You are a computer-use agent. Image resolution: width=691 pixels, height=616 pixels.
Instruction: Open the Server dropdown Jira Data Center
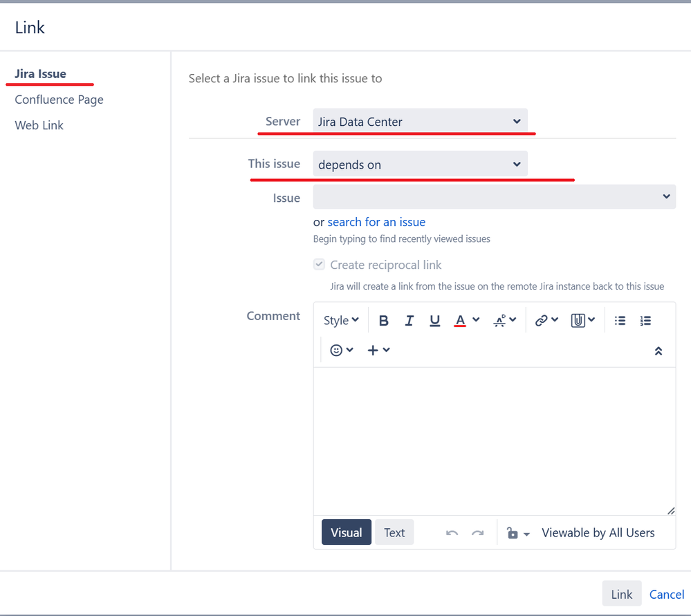point(420,121)
